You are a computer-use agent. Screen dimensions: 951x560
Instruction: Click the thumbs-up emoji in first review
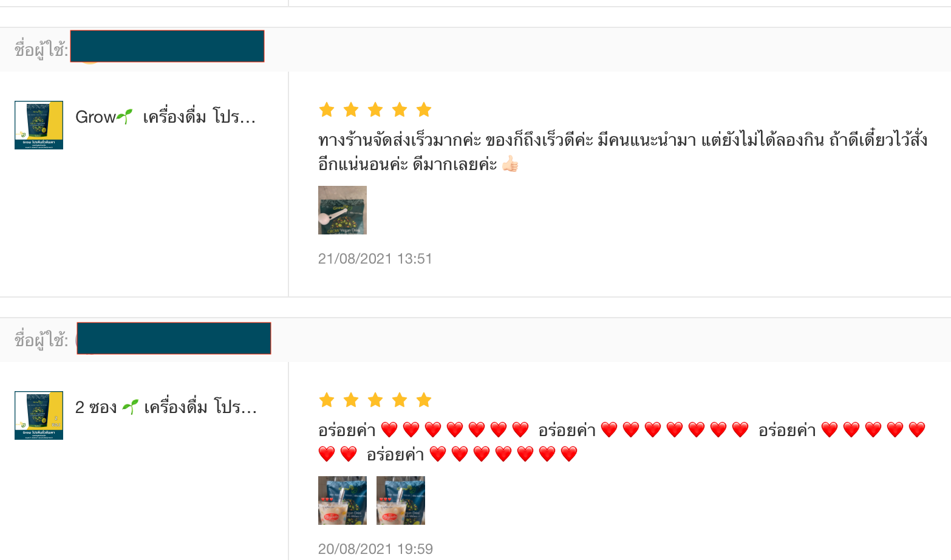tap(510, 164)
